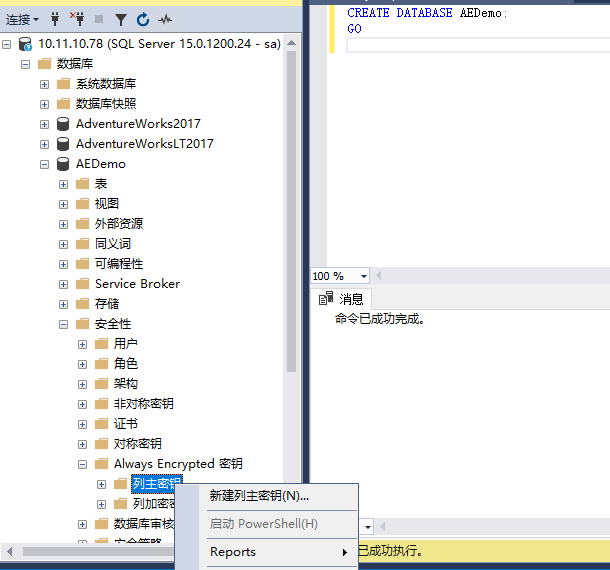Click the 数据库 folder icon

click(x=44, y=63)
